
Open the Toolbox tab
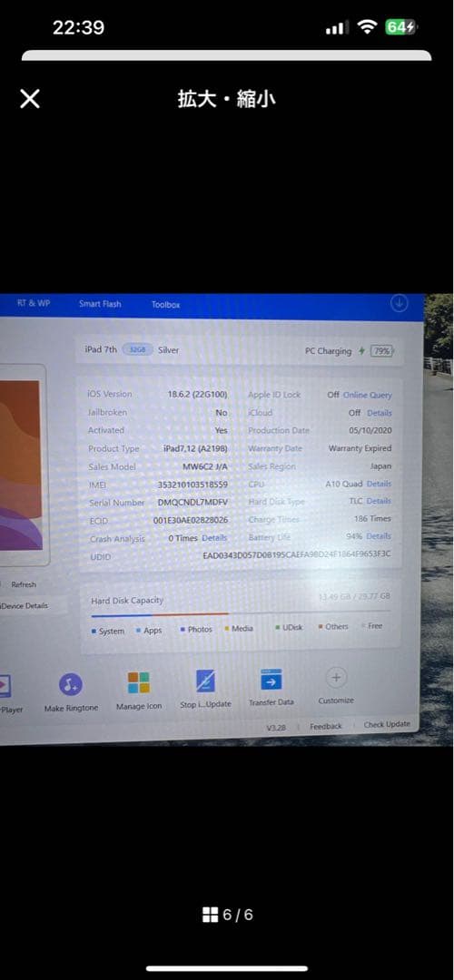(x=166, y=304)
